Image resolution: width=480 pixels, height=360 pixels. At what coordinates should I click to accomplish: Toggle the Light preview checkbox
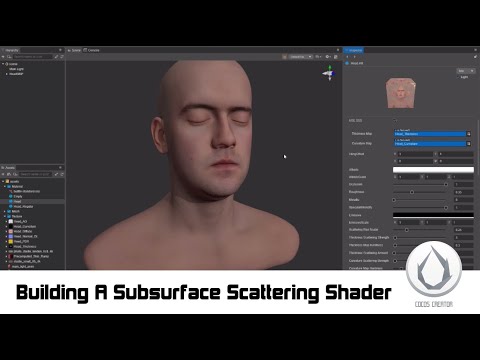tap(459, 77)
